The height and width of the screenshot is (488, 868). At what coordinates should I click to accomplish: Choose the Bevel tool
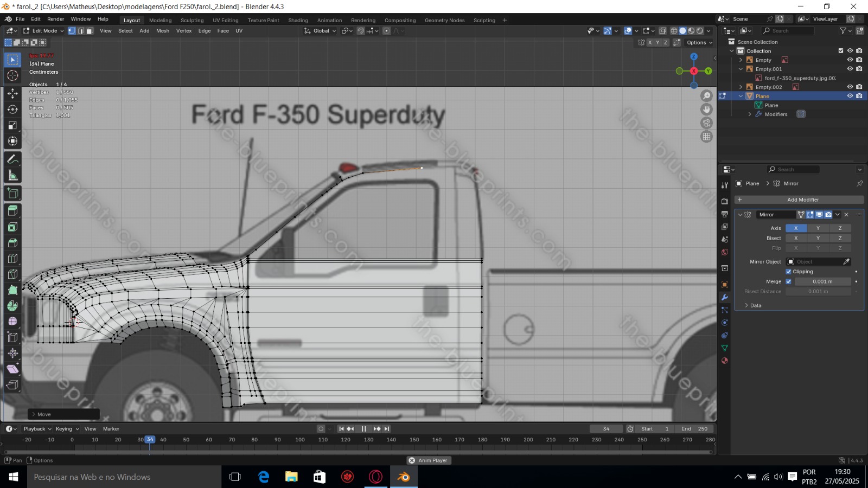[x=12, y=242]
